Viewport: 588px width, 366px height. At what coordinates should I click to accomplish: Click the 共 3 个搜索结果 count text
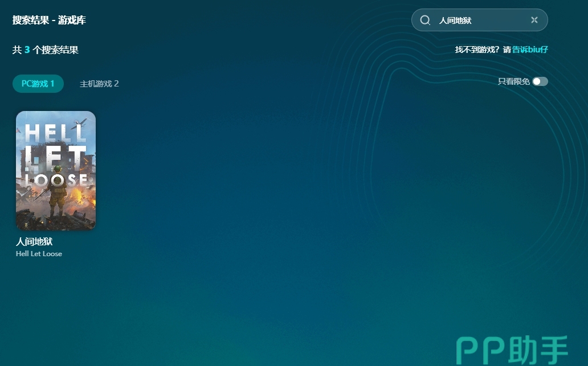click(46, 50)
